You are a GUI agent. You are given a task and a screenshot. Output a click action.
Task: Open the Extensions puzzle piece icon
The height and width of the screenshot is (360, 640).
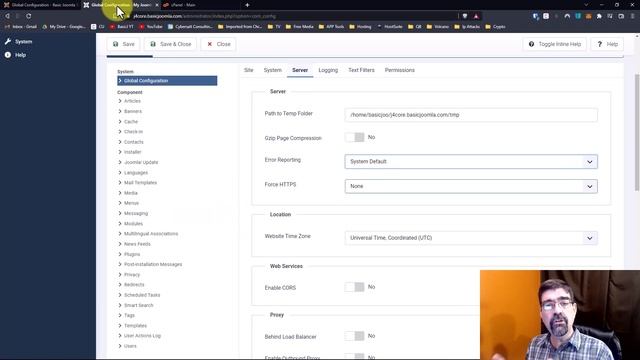coord(599,16)
